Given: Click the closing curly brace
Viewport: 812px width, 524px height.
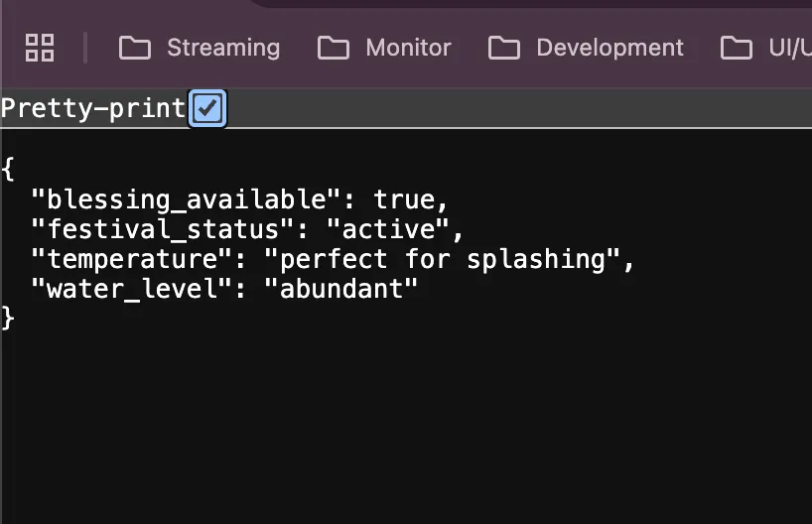Looking at the screenshot, I should pos(8,318).
